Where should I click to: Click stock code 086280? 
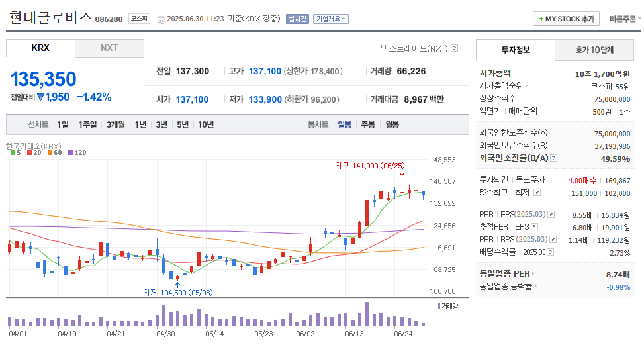coord(109,19)
